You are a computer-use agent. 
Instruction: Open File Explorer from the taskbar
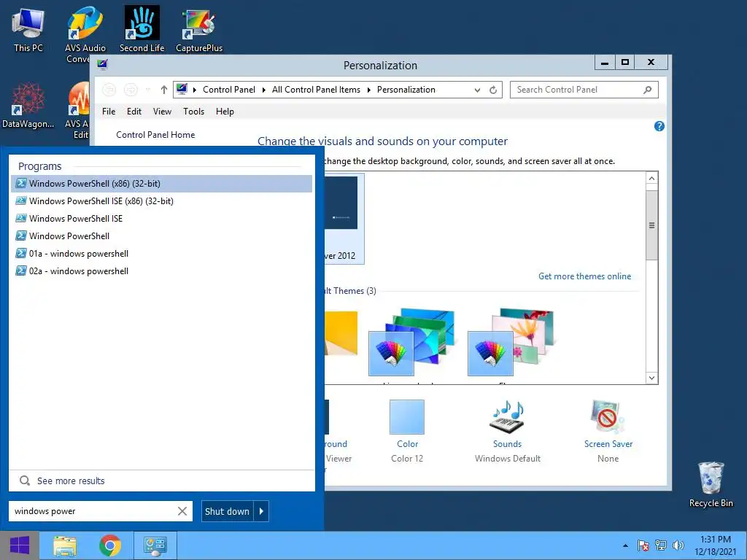pos(65,545)
